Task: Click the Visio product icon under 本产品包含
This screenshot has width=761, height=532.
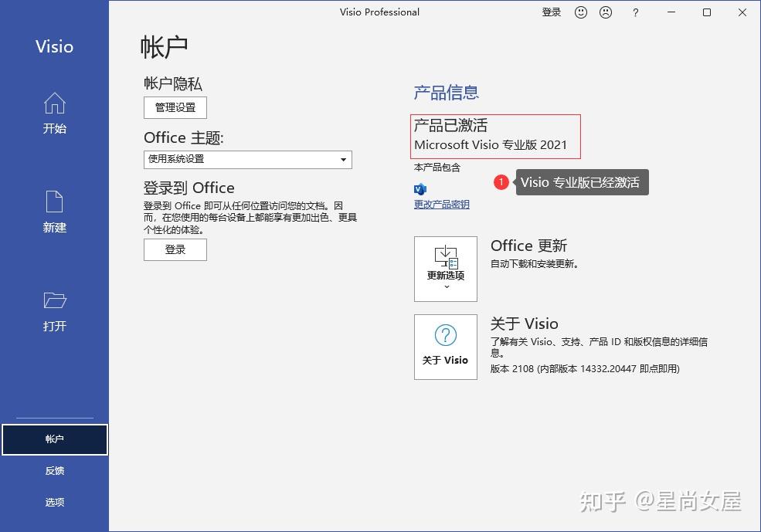Action: click(420, 188)
